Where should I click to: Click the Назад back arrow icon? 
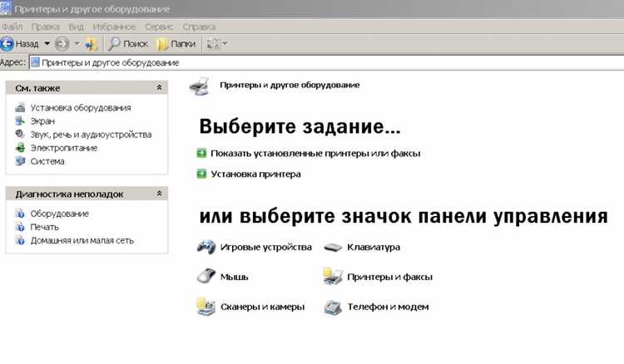click(x=7, y=44)
